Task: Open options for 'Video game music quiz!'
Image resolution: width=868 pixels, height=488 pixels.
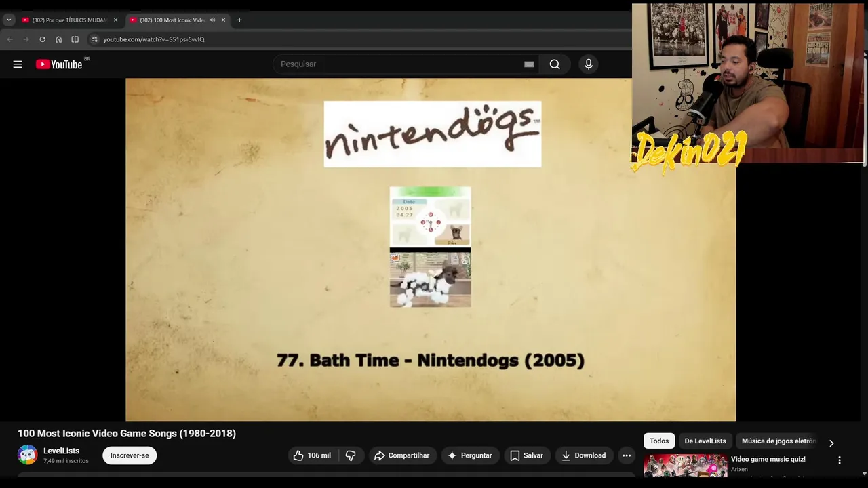Action: pos(840,460)
